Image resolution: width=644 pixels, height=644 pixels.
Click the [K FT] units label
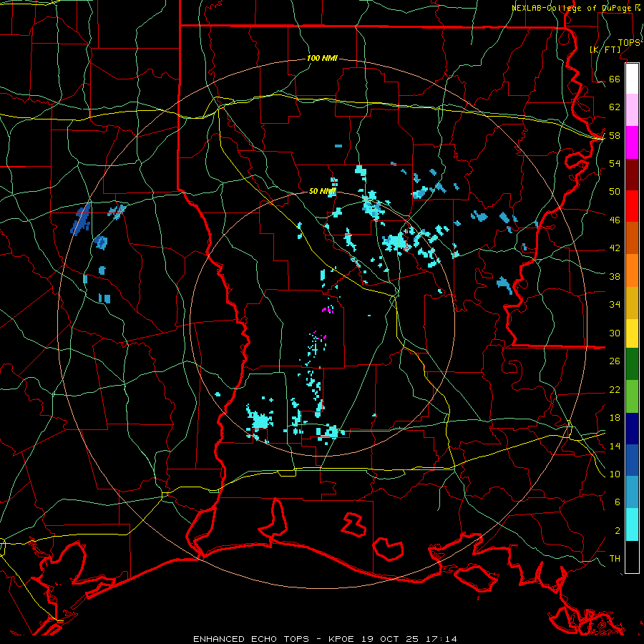[x=605, y=49]
